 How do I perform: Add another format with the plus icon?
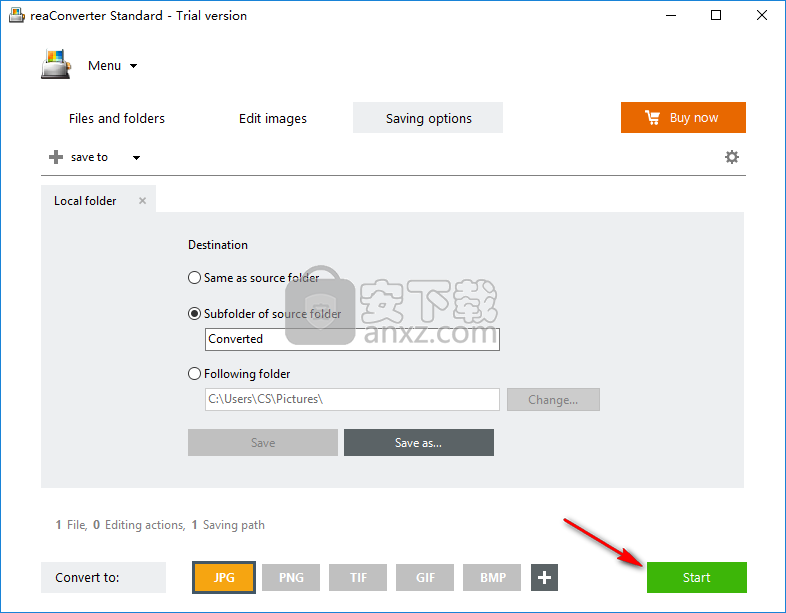[544, 577]
